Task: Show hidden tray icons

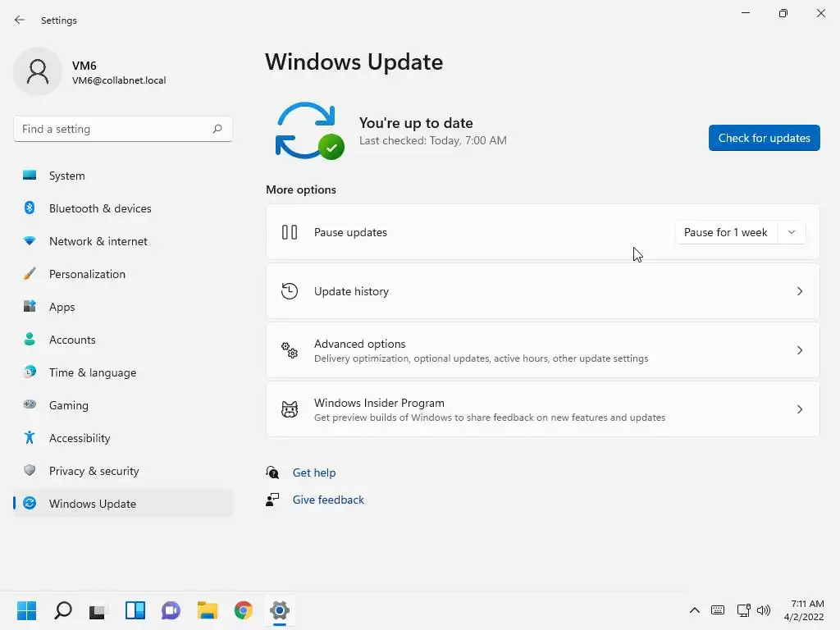Action: pyautogui.click(x=694, y=610)
